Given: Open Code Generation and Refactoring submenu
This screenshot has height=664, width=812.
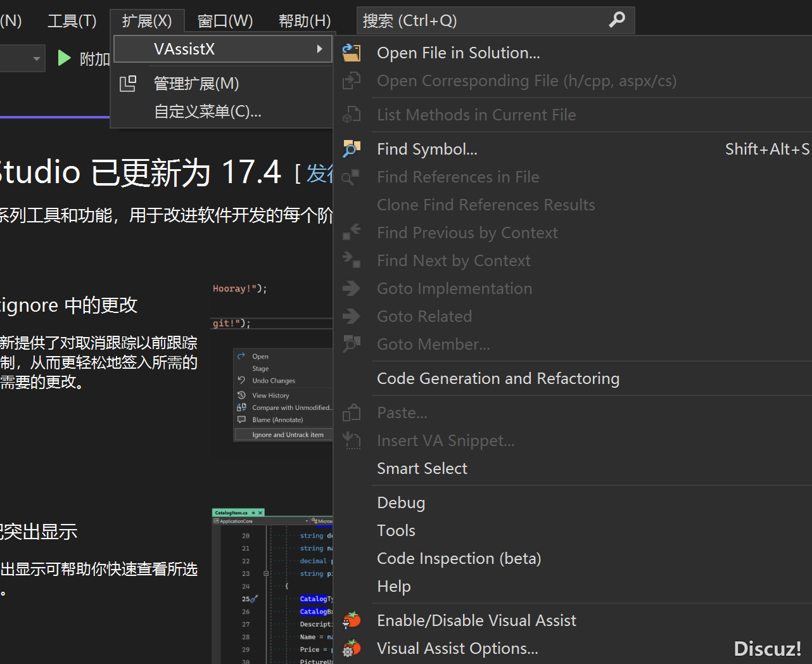Looking at the screenshot, I should pos(574,378).
